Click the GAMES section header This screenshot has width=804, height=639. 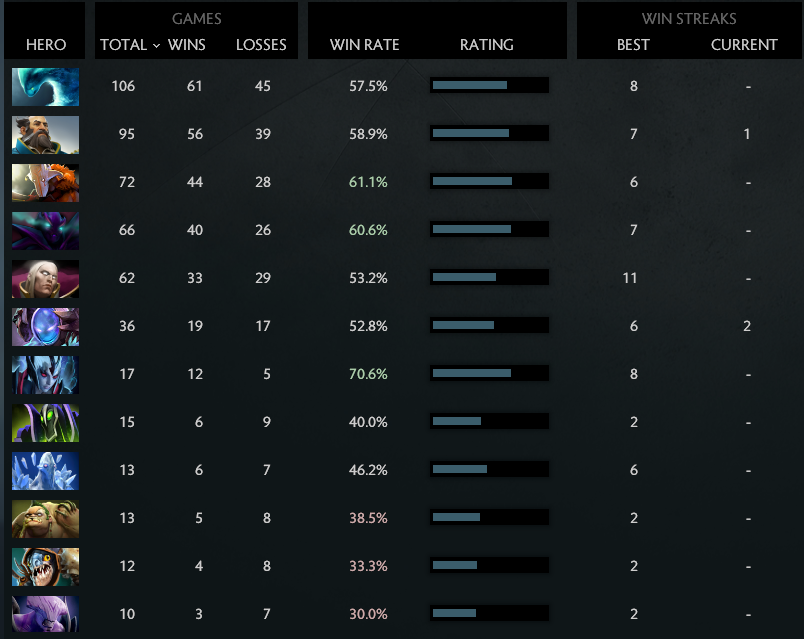(x=196, y=18)
